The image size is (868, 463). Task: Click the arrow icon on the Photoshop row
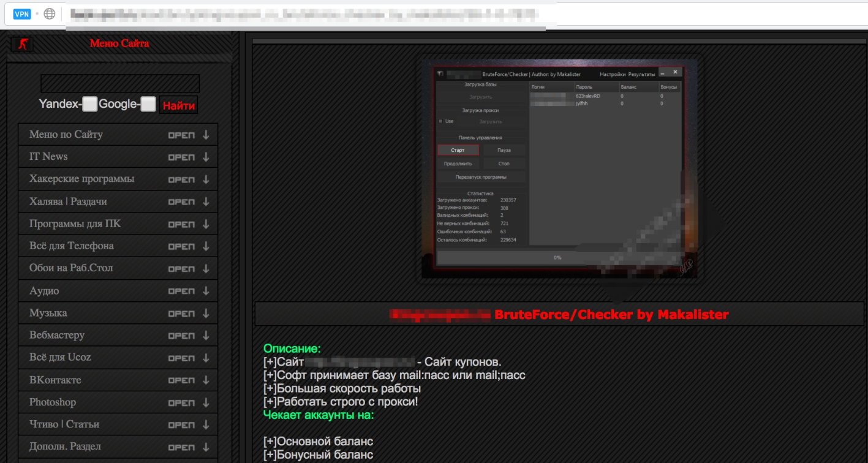pyautogui.click(x=206, y=403)
